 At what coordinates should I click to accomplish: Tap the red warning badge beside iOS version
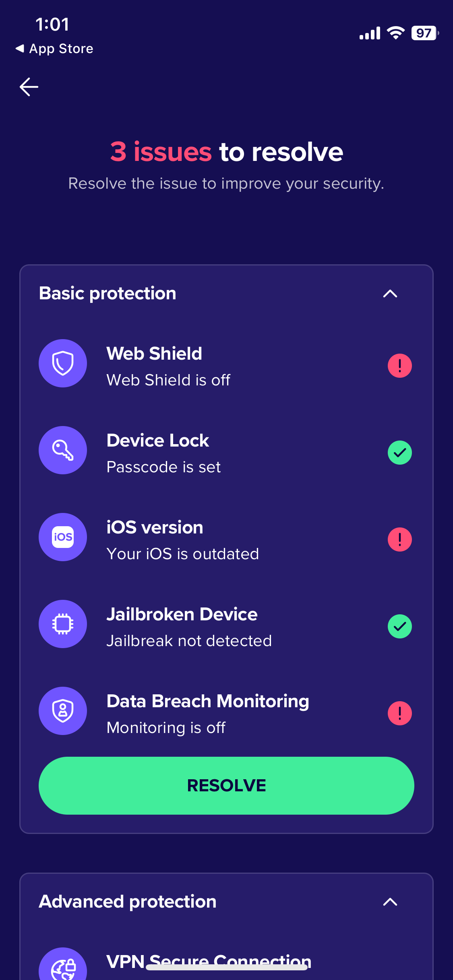click(x=399, y=539)
